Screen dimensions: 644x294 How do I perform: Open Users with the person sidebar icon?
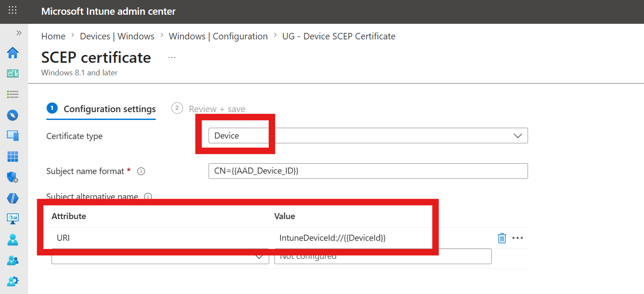pos(13,239)
